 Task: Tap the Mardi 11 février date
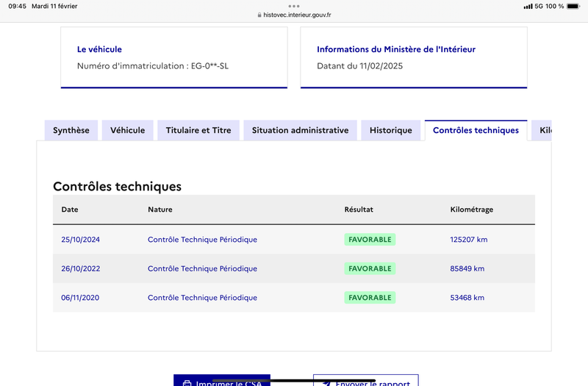point(54,6)
